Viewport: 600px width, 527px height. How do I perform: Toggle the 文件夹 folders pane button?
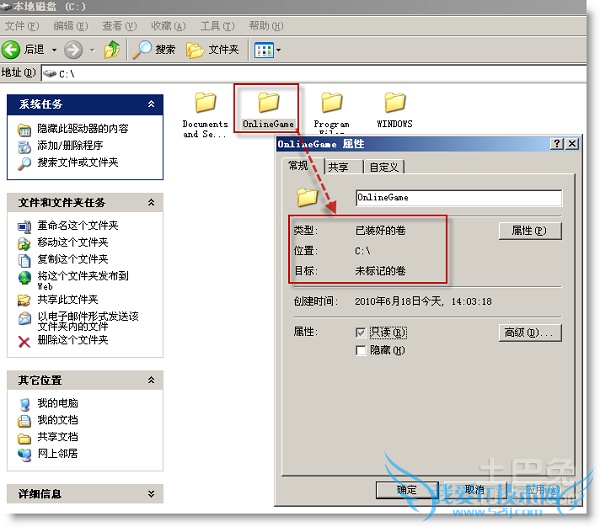tap(212, 50)
